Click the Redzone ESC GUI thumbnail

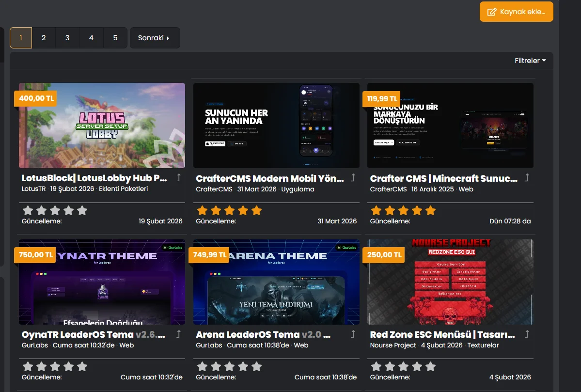(450, 282)
